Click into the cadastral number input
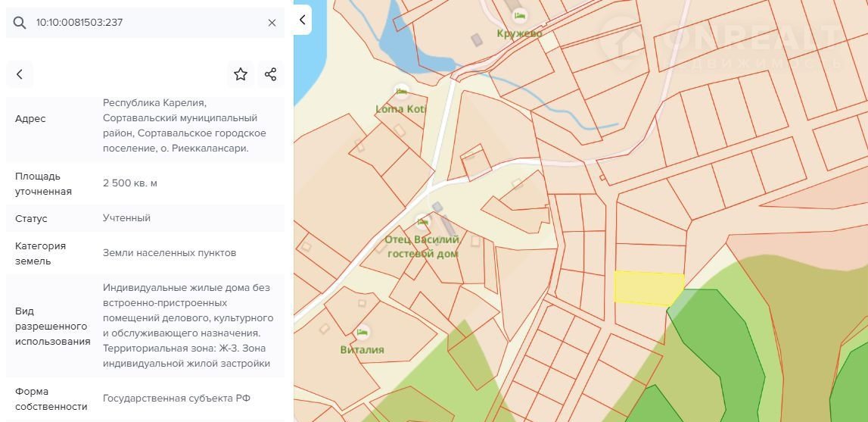 pos(144,23)
